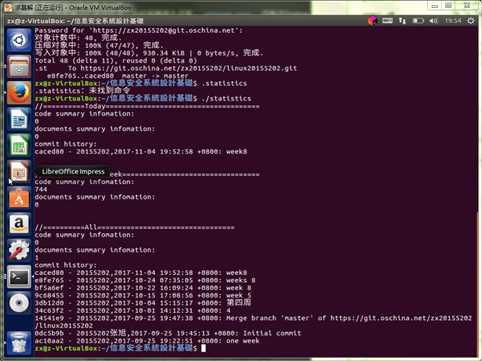The height and width of the screenshot is (361, 482).
Task: Open the Ubuntu Dash search launcher
Action: pos(19,40)
